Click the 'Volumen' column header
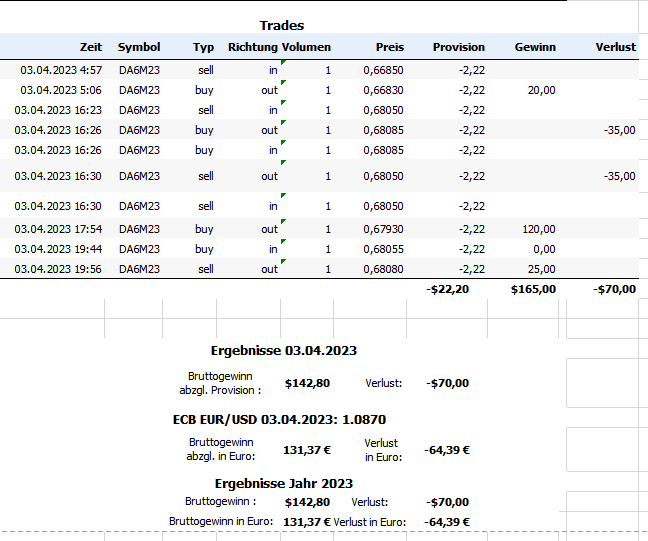648x541 pixels. pos(306,47)
